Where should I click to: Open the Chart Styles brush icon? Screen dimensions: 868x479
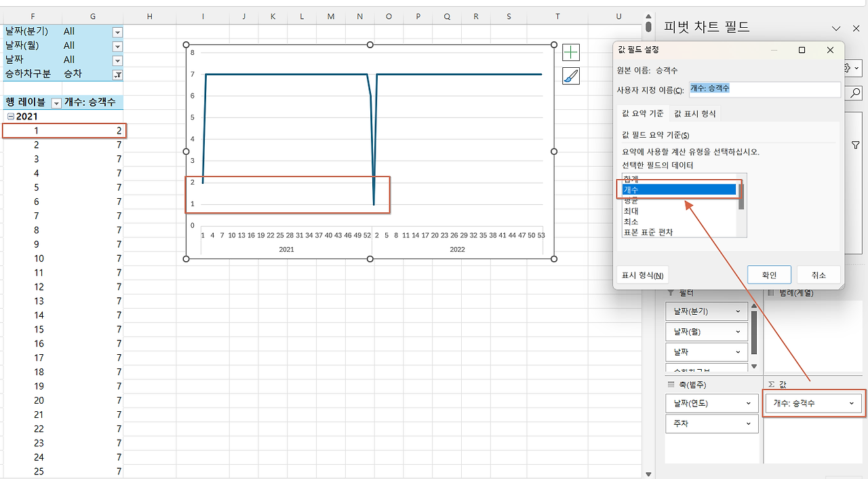[x=570, y=75]
